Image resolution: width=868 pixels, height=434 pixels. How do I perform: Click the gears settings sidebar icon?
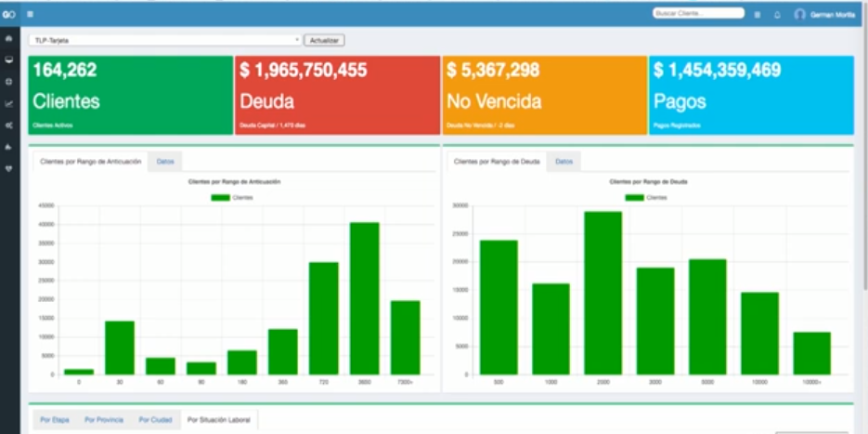(x=9, y=125)
